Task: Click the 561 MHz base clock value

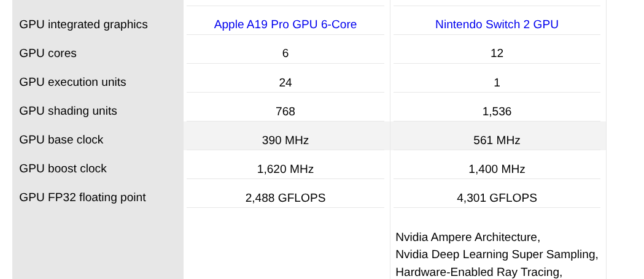Action: (497, 140)
